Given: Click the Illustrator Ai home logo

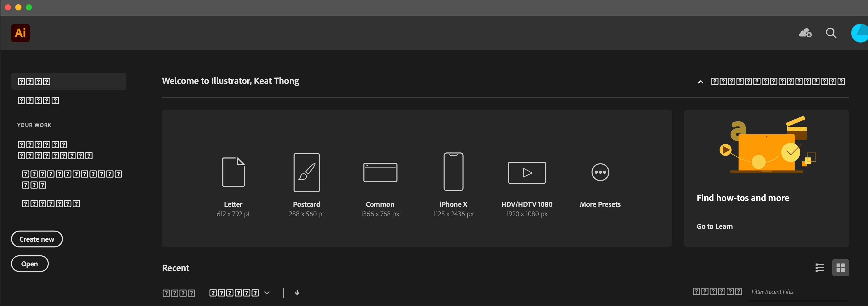Looking at the screenshot, I should click(x=20, y=33).
